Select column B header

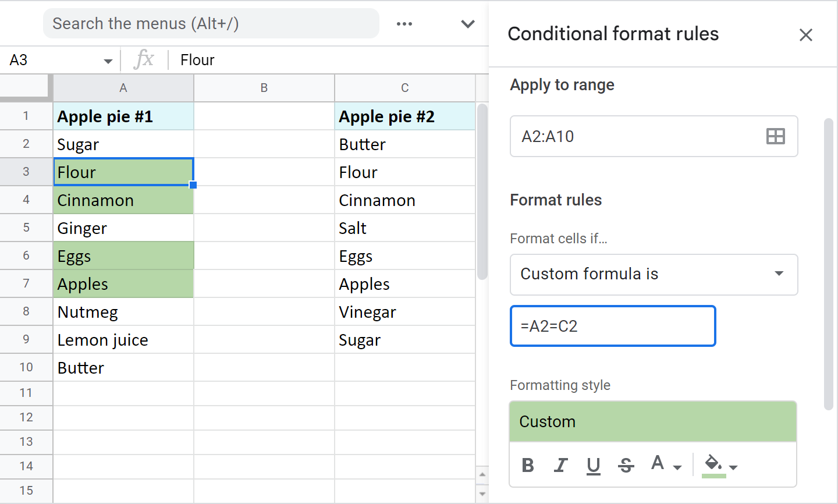(264, 88)
